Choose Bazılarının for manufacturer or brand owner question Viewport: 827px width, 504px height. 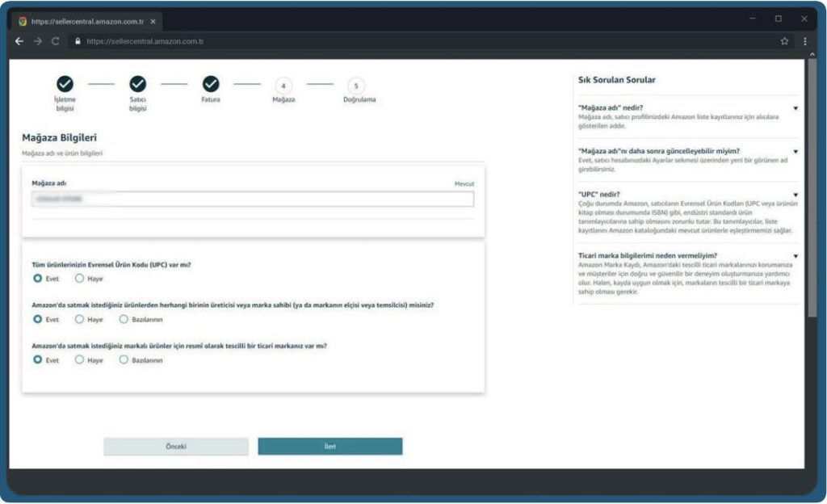124,319
